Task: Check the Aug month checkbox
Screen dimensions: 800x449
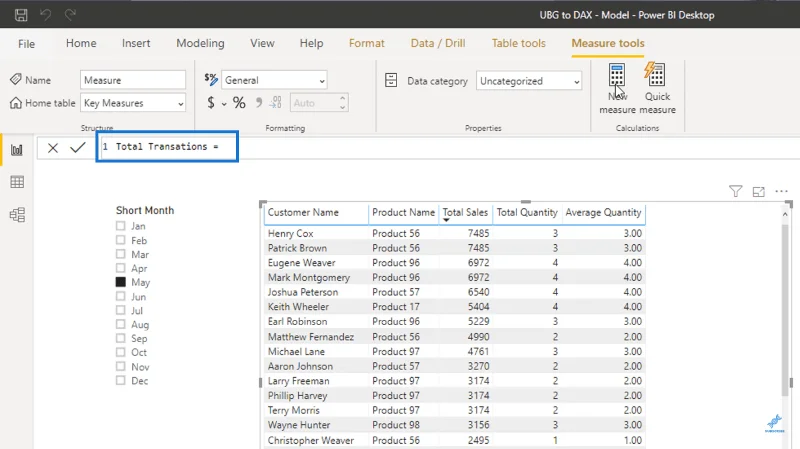Action: click(x=120, y=324)
